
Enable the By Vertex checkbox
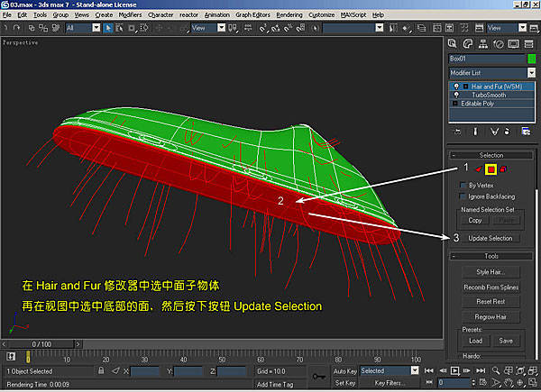(463, 185)
